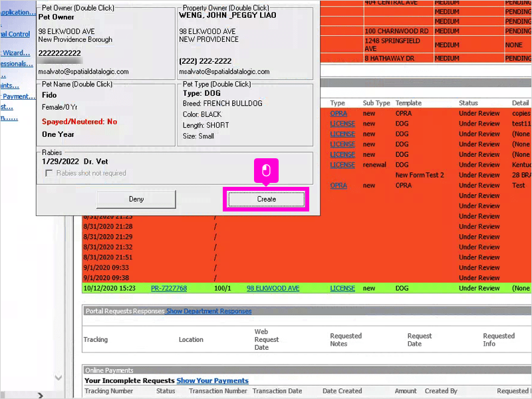This screenshot has width=532, height=399.
Task: Select Type: DOG in Pet Type panel
Action: 201,93
